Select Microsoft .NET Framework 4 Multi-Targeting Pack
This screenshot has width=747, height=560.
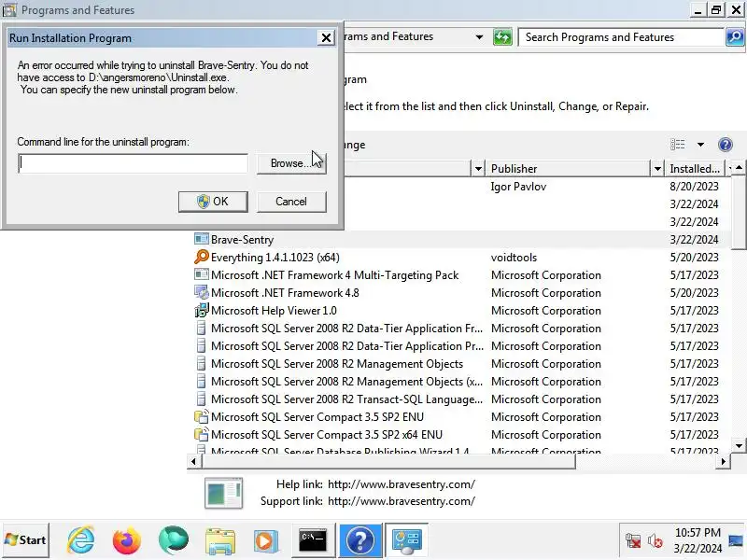334,275
